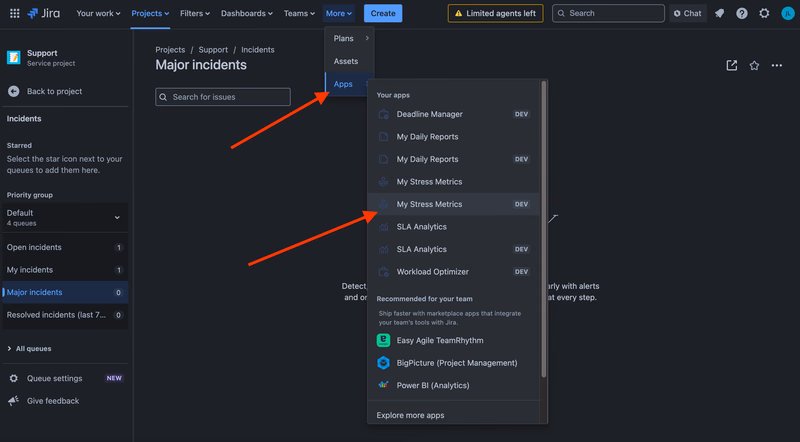Viewport: 800px width, 442px height.
Task: Open My Daily Reports DEV app
Action: click(454, 159)
